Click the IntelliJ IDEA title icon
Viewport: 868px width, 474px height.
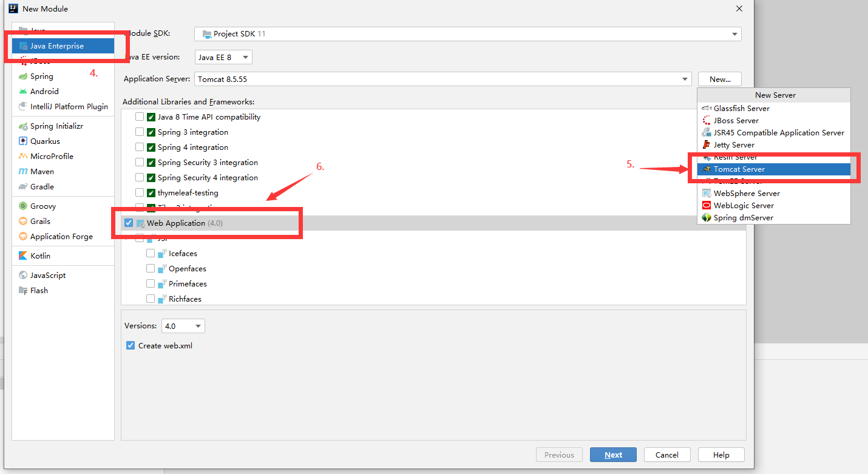[x=13, y=8]
